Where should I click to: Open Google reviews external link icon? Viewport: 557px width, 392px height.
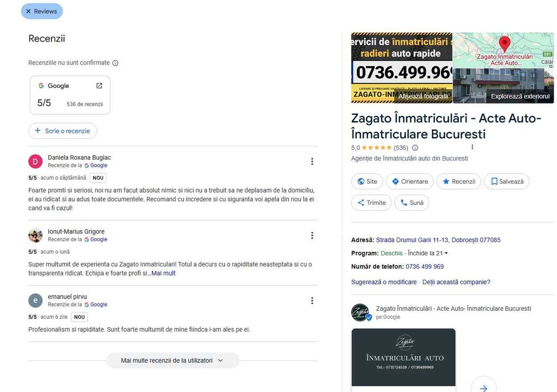[100, 86]
